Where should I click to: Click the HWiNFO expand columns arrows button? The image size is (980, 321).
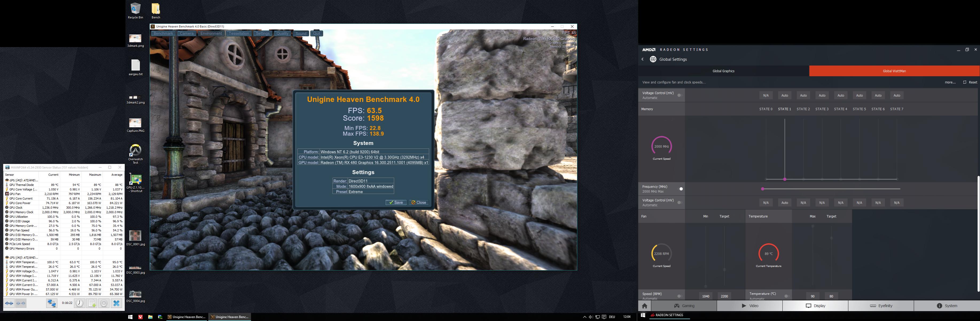[x=9, y=304]
